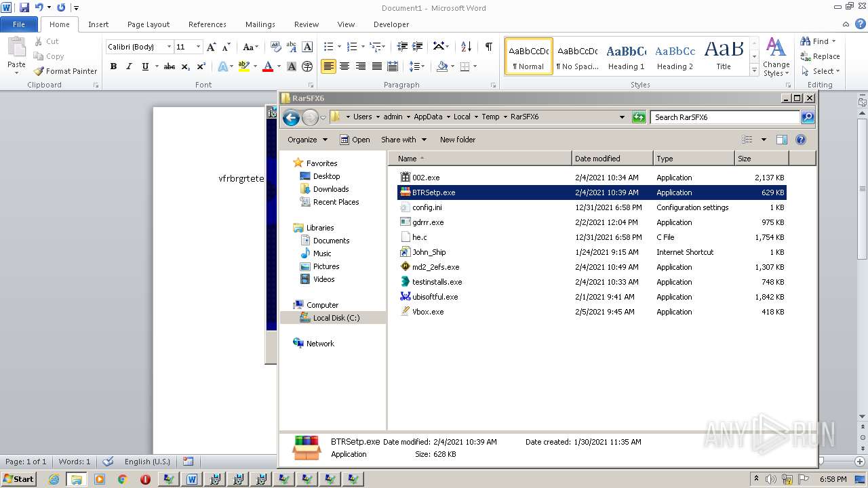
Task: Click the Search RarSFX6 input field
Action: (x=725, y=117)
